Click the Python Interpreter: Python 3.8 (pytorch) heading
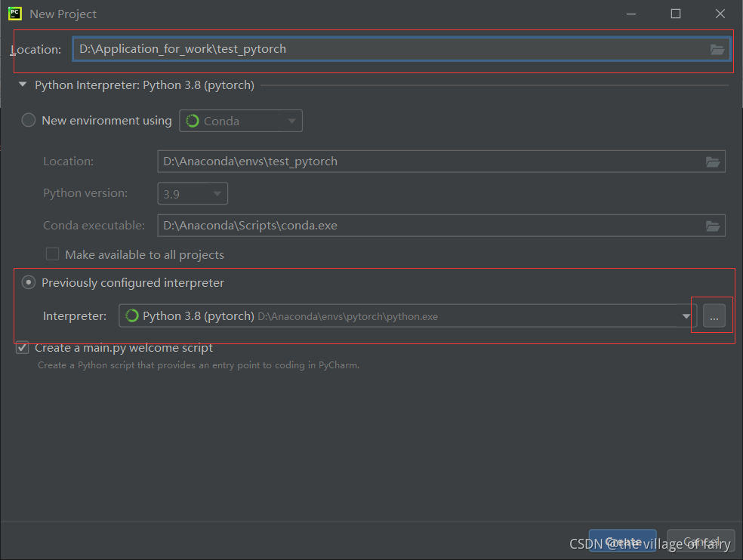The height and width of the screenshot is (560, 743). tap(144, 85)
